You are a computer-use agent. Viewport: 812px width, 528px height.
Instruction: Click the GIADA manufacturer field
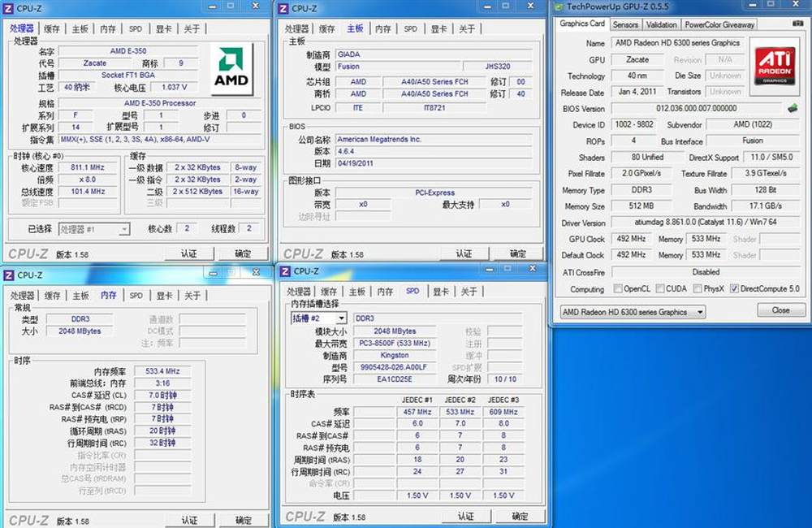[x=434, y=54]
